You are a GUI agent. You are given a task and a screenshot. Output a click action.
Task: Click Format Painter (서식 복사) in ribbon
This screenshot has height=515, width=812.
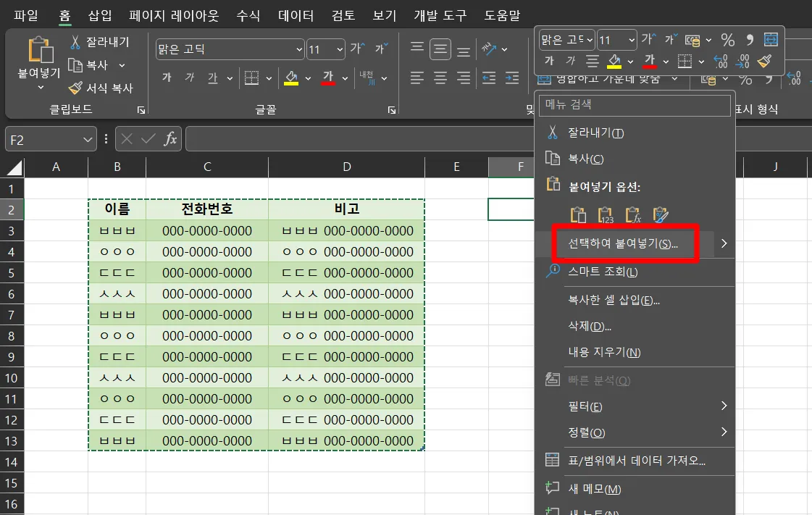pos(101,88)
